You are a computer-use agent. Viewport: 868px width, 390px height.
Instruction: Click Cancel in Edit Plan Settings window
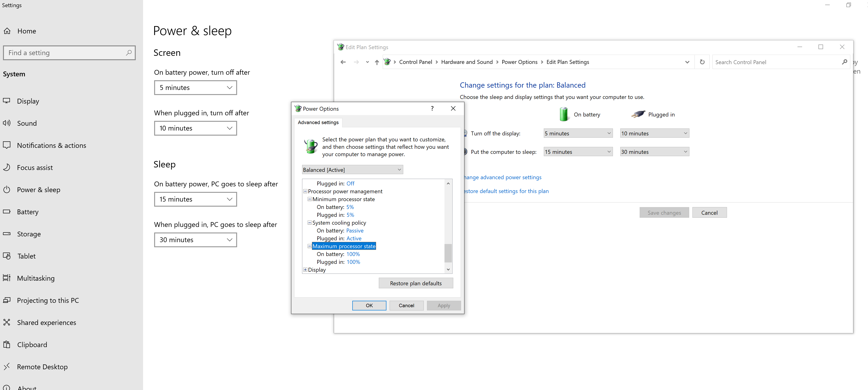tap(709, 213)
